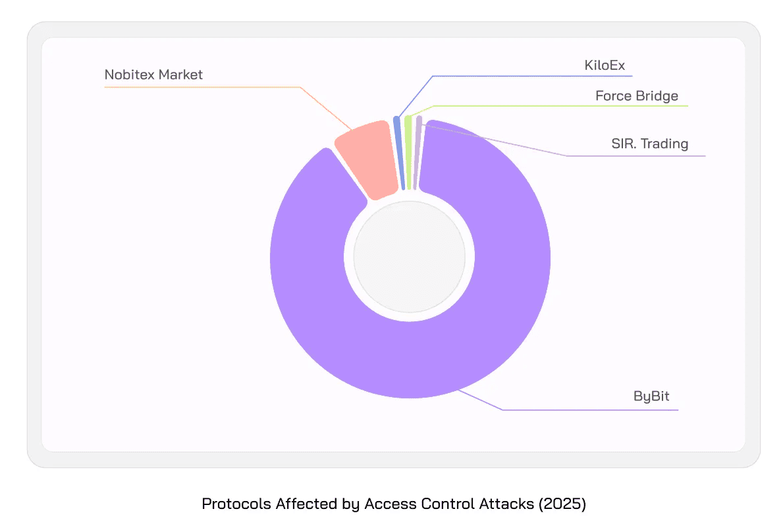The height and width of the screenshot is (532, 783).
Task: Click the blue underline beneath KiloEx label
Action: click(x=527, y=76)
